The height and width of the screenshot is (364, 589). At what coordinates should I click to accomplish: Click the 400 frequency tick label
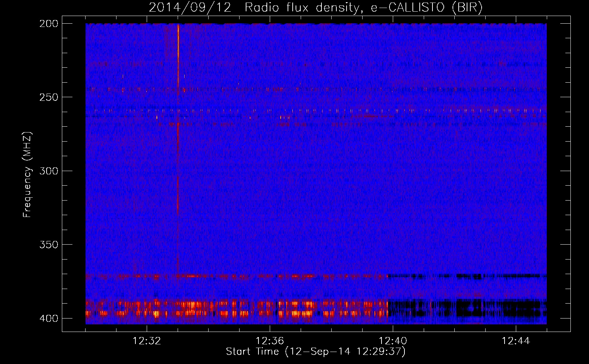pyautogui.click(x=49, y=318)
